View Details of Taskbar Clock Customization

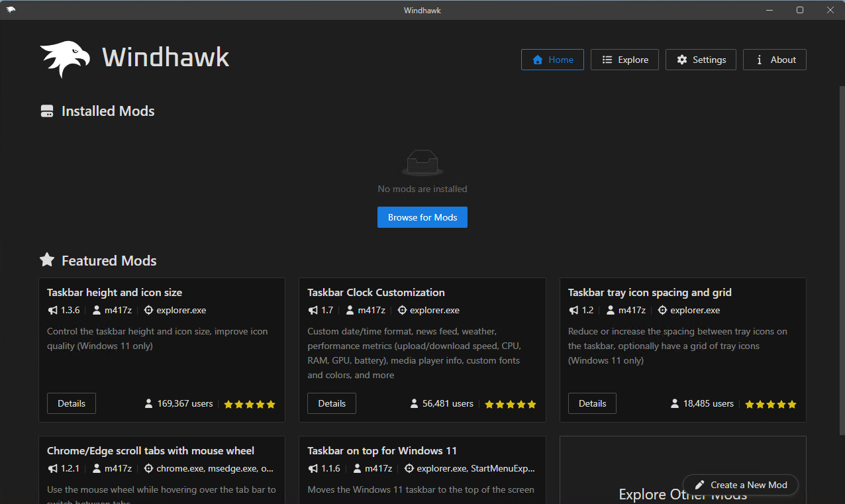point(332,403)
